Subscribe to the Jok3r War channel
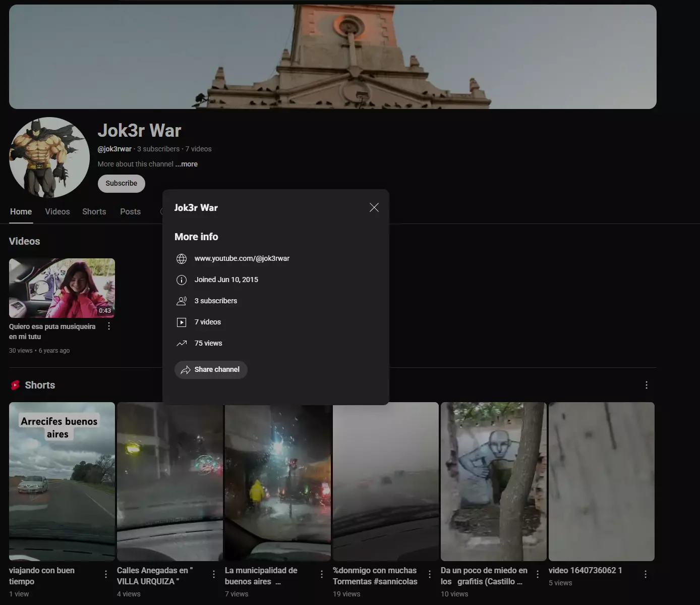The width and height of the screenshot is (700, 605). [122, 183]
